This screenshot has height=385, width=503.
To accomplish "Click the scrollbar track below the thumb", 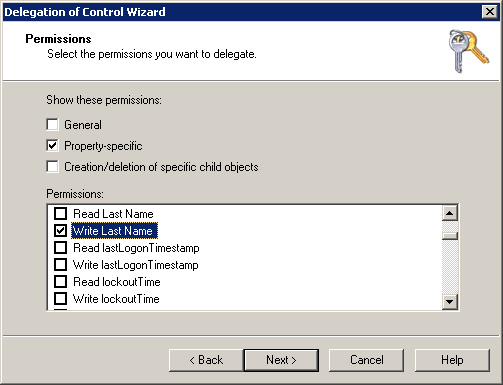I will click(x=450, y=267).
